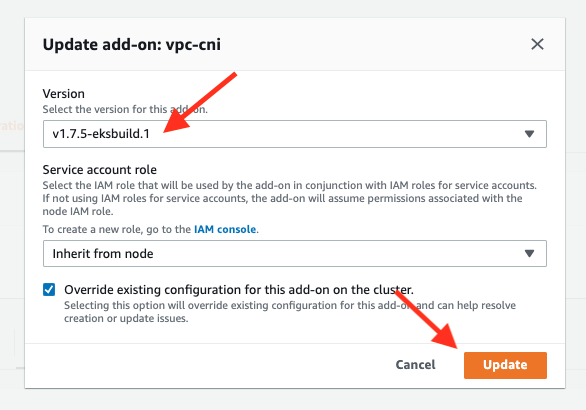Click the Service account role heading

[x=99, y=170]
